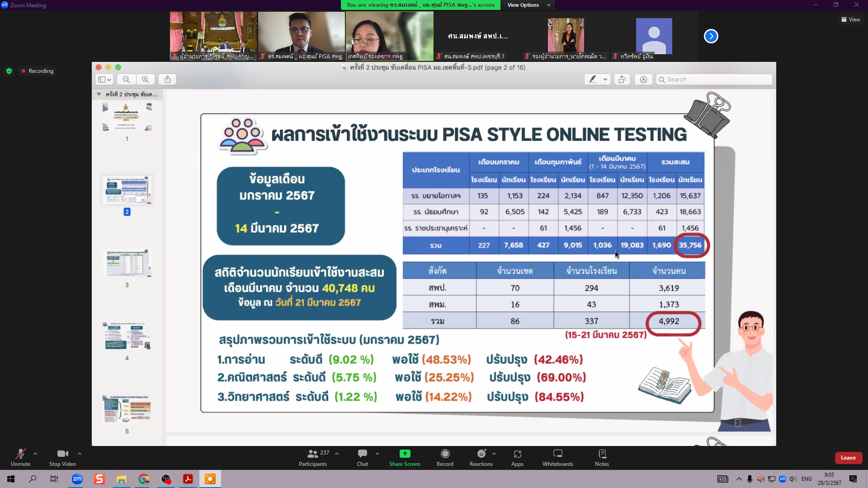Click total value 35,756 in table
This screenshot has width=868, height=488.
pyautogui.click(x=690, y=245)
